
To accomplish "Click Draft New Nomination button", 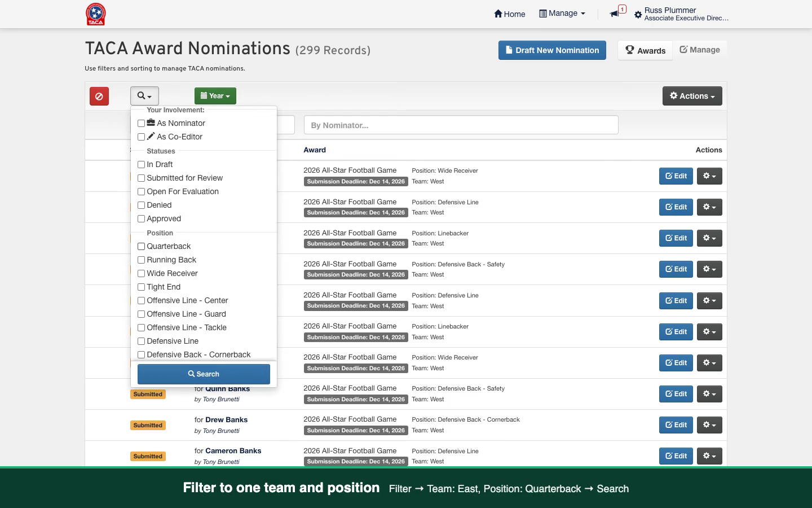I will coord(552,50).
